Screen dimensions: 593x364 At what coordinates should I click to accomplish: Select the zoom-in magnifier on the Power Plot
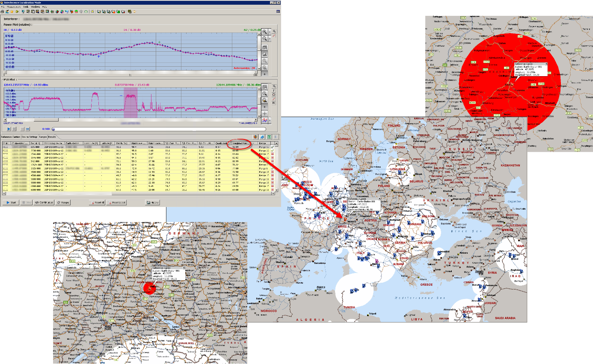pos(264,32)
